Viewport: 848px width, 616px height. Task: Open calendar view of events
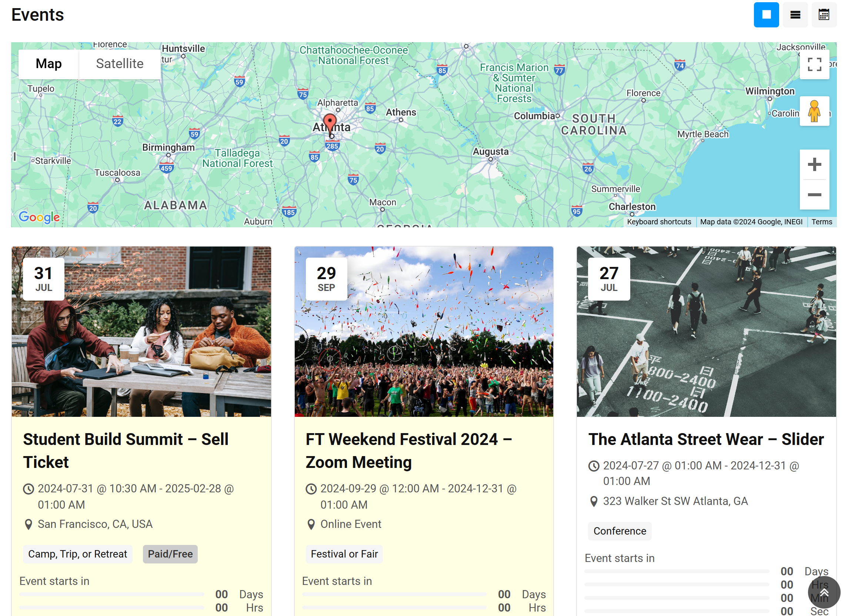point(824,15)
